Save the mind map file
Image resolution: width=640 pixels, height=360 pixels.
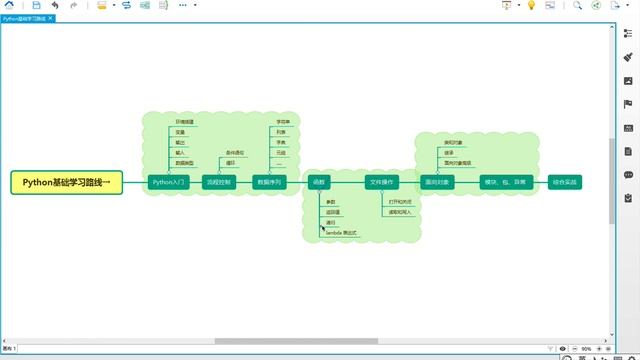coord(36,5)
